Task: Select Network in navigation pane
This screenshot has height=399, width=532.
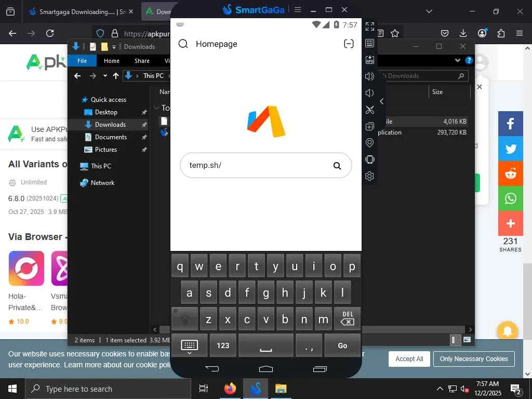Action: (x=102, y=182)
